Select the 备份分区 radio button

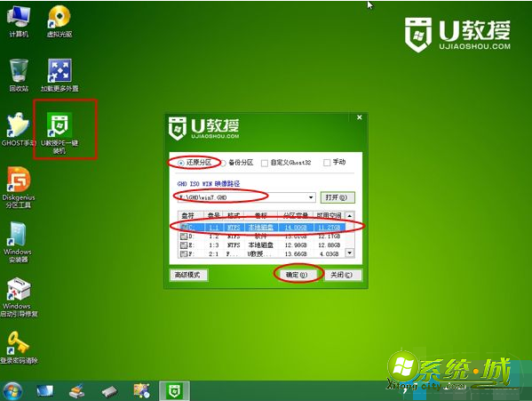click(x=223, y=163)
